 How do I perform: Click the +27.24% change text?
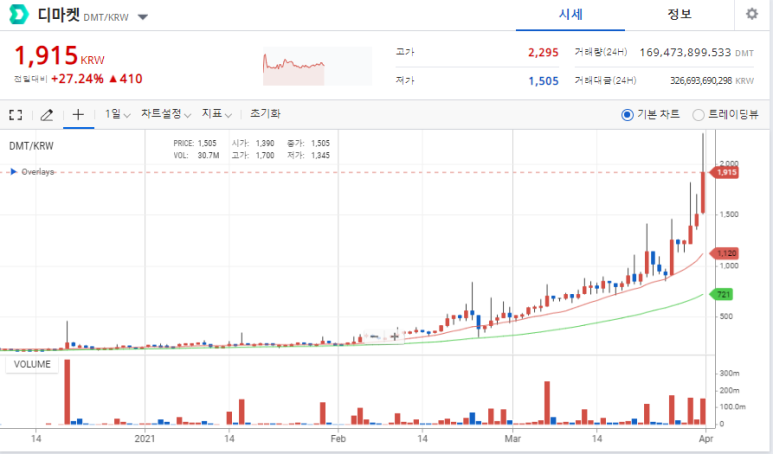click(x=77, y=79)
